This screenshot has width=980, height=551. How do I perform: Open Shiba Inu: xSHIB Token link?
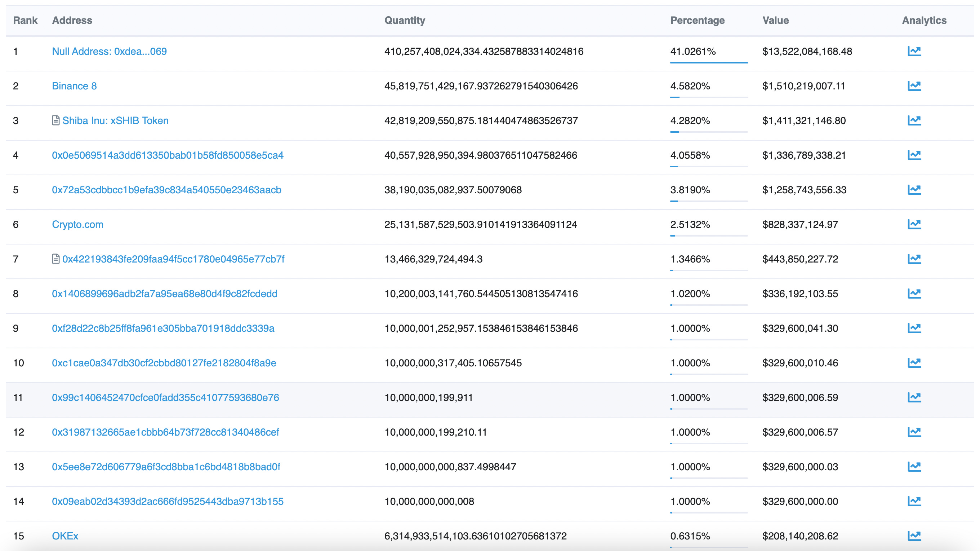point(115,121)
